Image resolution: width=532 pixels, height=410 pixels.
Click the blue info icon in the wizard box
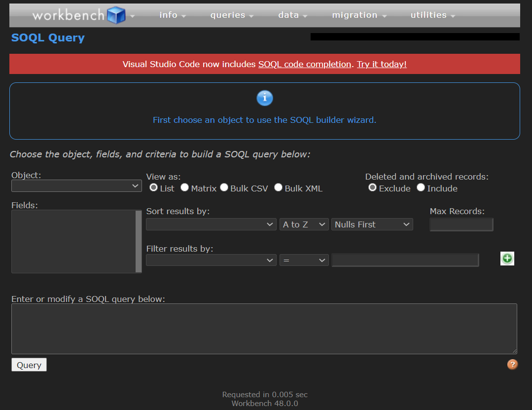[x=265, y=98]
